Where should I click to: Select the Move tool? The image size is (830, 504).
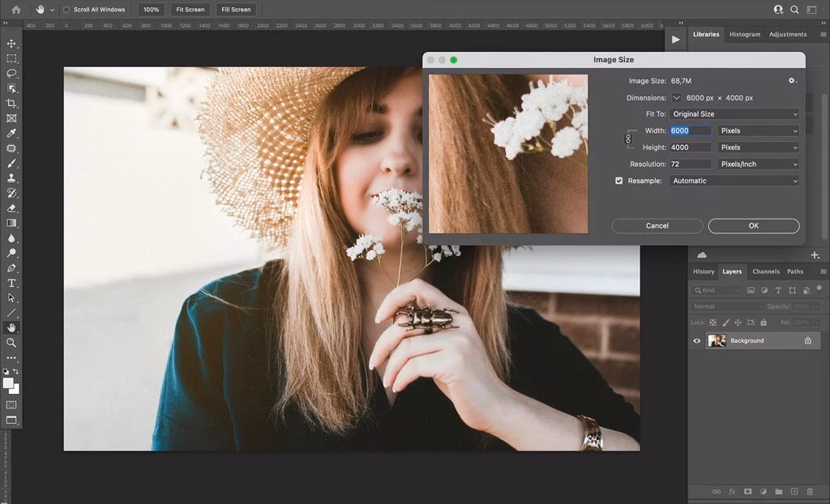point(11,43)
